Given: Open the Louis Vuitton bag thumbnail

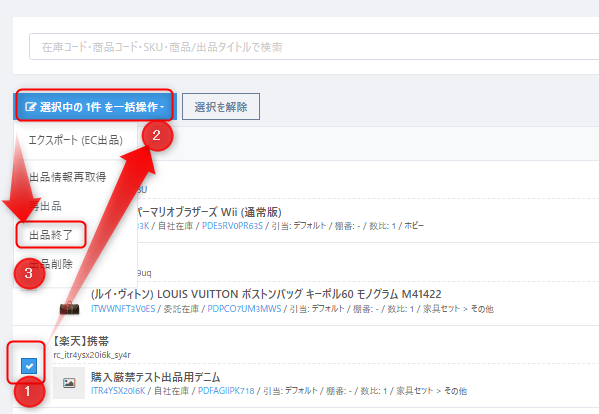Looking at the screenshot, I should [x=70, y=308].
